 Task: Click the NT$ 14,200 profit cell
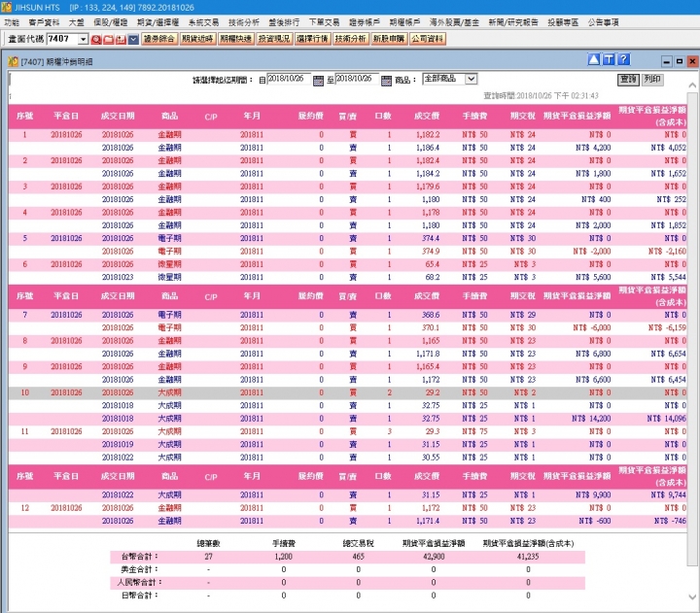(x=591, y=419)
